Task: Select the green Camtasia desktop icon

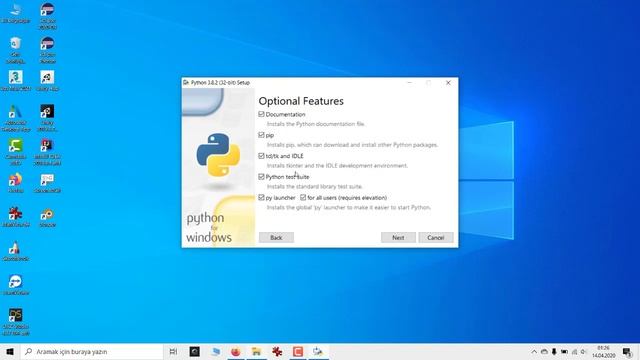Action: coord(16,152)
